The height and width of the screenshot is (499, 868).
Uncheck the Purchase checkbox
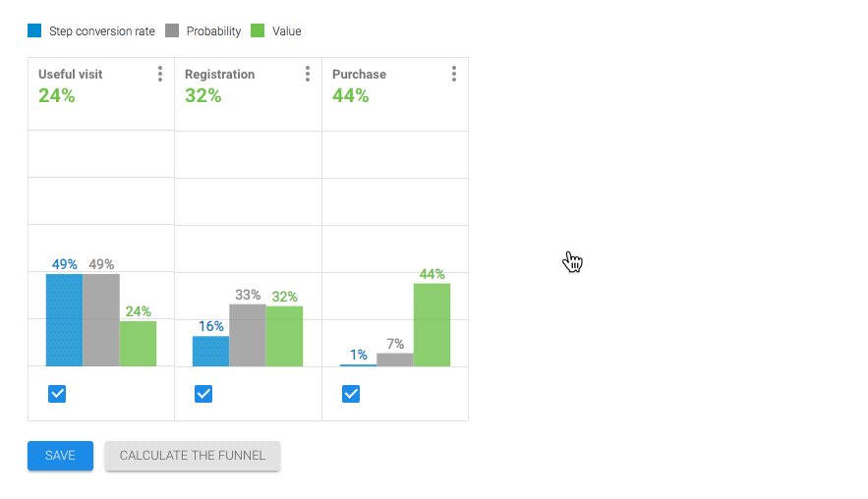351,394
